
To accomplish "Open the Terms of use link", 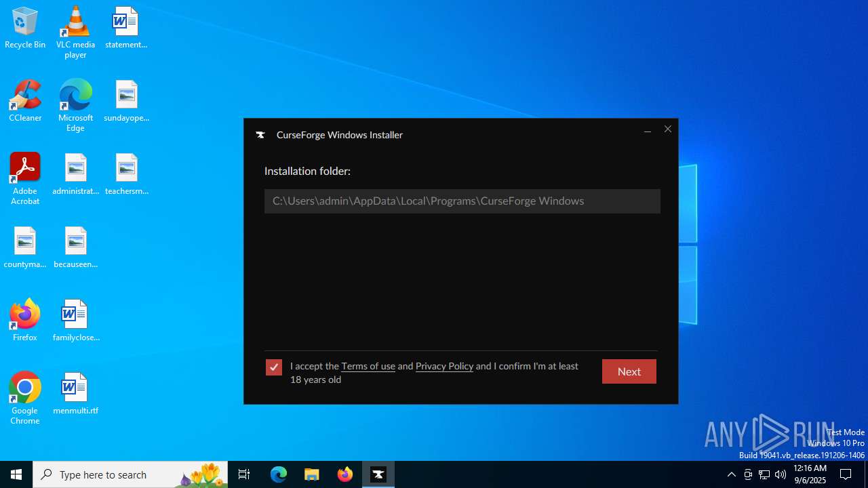I will coord(368,366).
